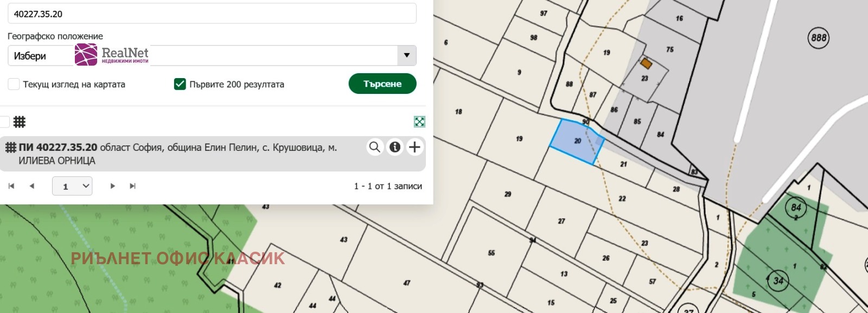Zoom to parcel using magnifier icon in result row
Screen dimensions: 868x313
click(x=374, y=147)
